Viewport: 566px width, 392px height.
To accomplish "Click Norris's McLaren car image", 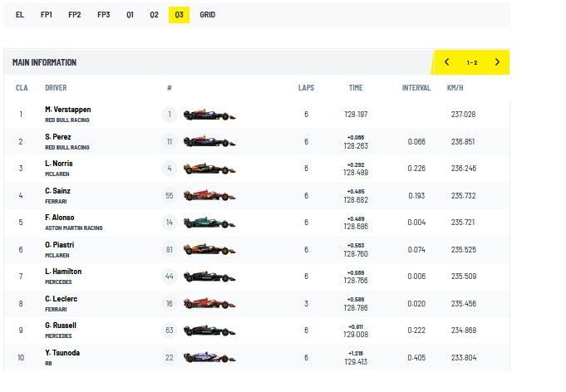I will coord(209,169).
